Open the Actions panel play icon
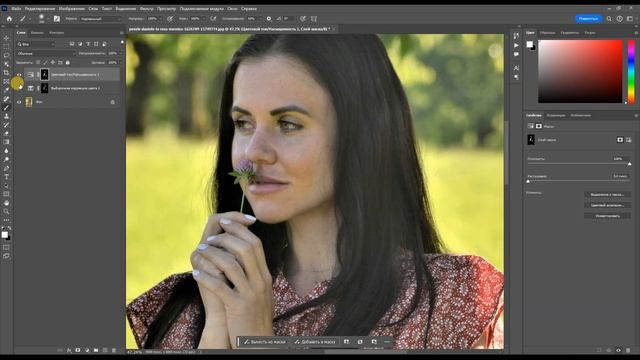This screenshot has height=360, width=640. [x=516, y=45]
